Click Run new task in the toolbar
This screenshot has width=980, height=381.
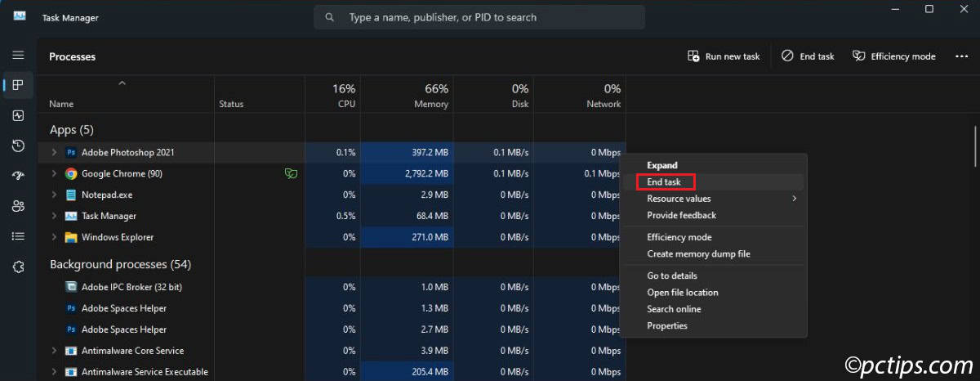724,56
